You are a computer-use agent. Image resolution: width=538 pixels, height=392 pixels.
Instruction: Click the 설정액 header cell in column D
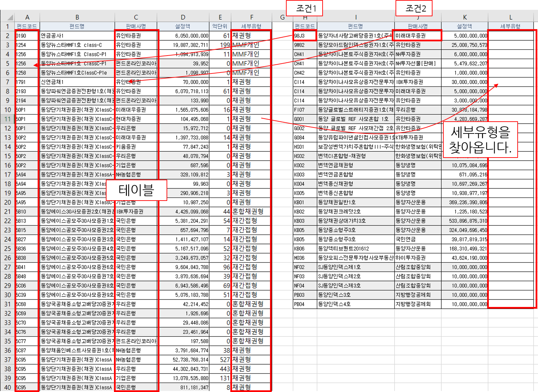coord(183,26)
